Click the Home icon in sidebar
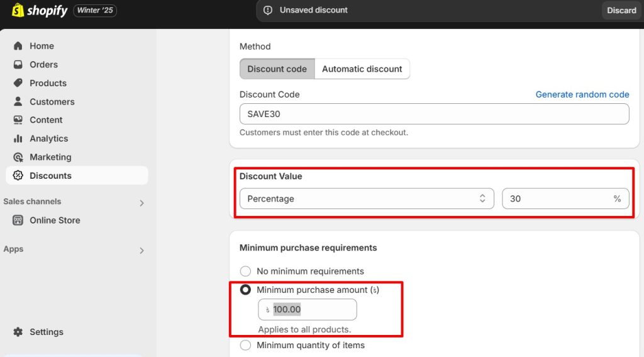The width and height of the screenshot is (644, 357). [x=18, y=46]
